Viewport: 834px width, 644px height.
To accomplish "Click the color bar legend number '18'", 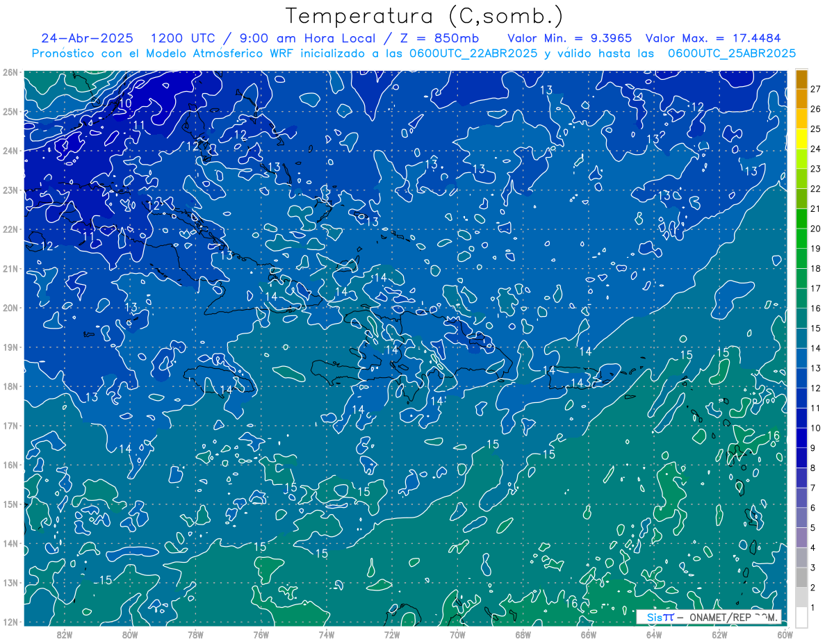I will 816,268.
